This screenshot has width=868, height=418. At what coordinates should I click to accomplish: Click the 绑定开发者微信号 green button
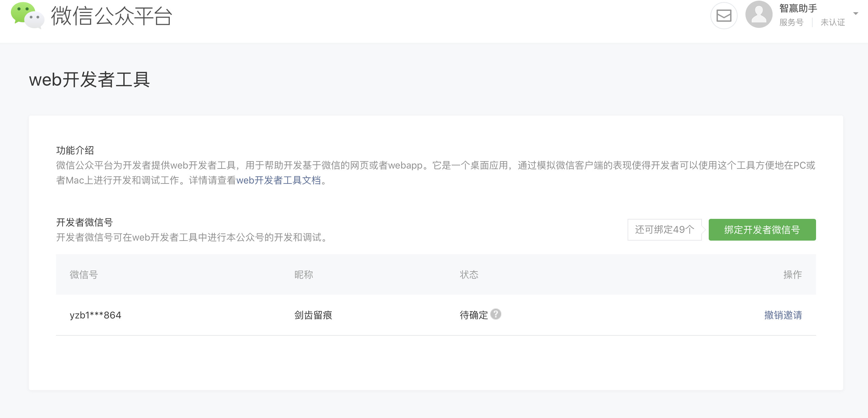pos(762,230)
